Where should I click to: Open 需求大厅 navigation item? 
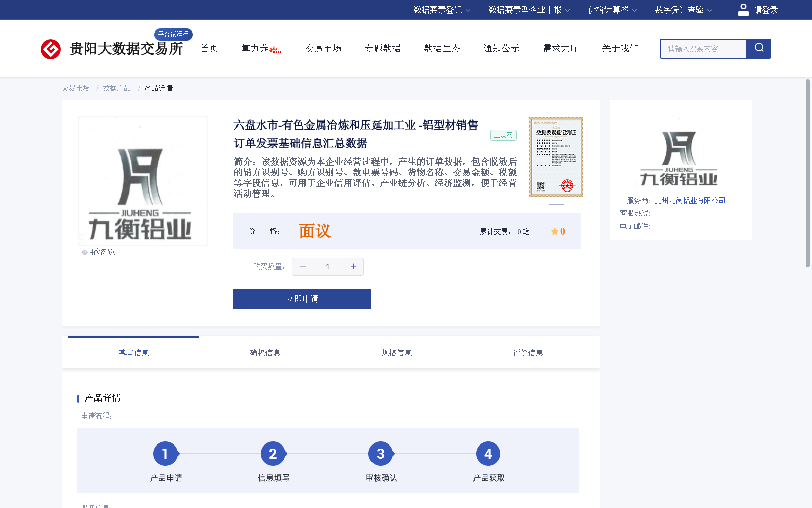pyautogui.click(x=561, y=48)
